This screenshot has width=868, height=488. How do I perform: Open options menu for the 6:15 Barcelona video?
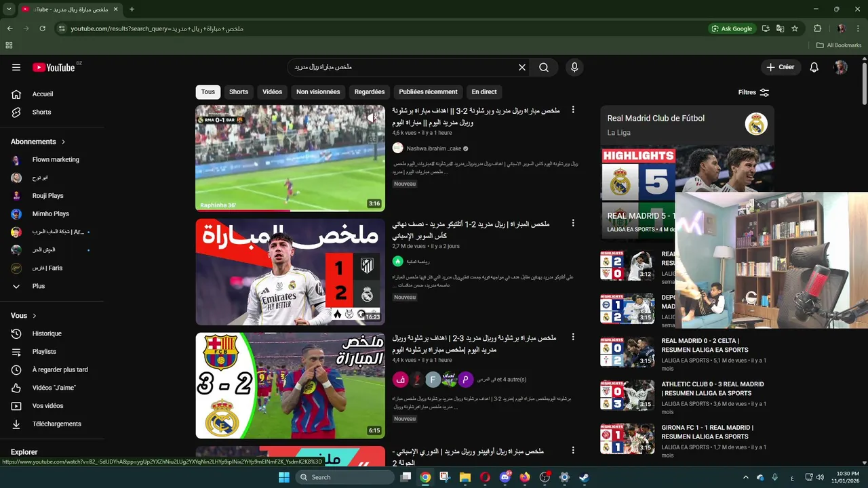(x=573, y=337)
